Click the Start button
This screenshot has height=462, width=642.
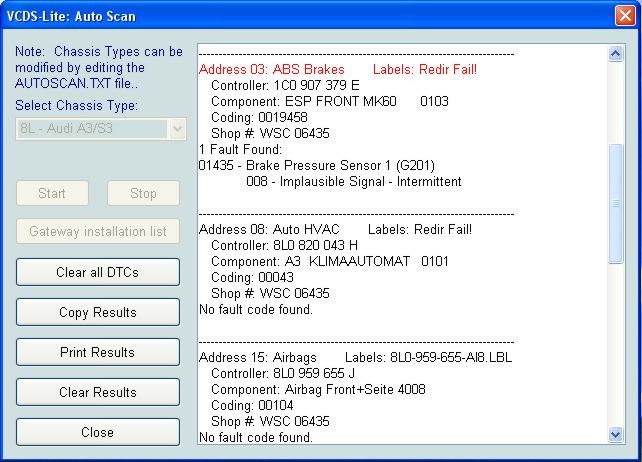(52, 193)
